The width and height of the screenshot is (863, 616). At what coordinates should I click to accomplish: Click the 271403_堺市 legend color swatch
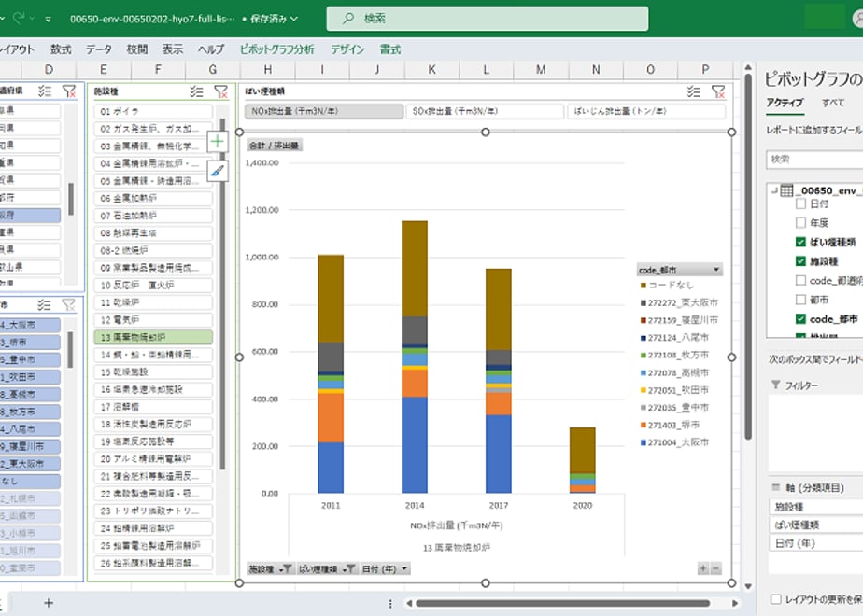pos(643,426)
